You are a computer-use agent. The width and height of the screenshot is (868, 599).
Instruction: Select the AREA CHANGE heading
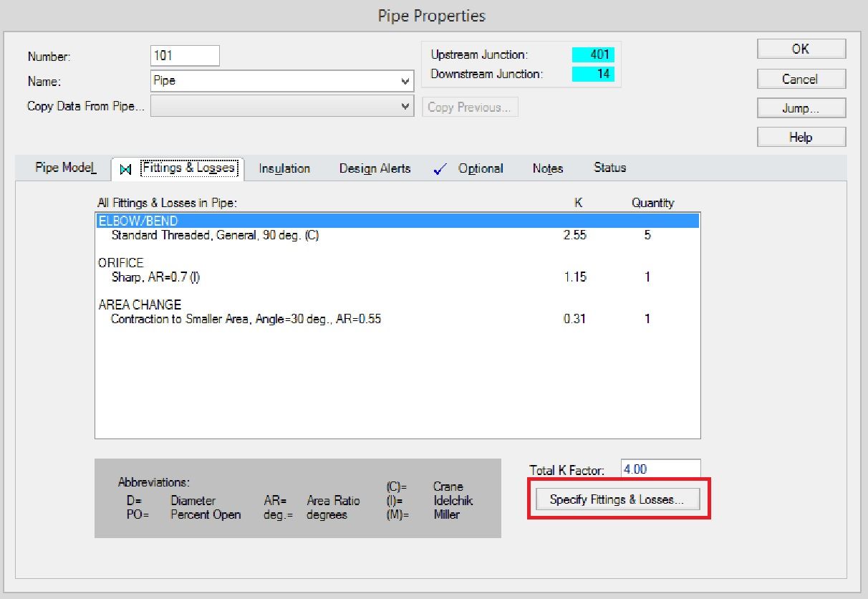pyautogui.click(x=140, y=305)
